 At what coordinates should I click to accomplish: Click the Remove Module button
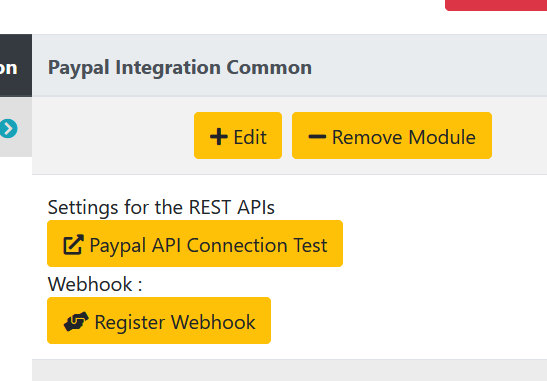pyautogui.click(x=392, y=135)
